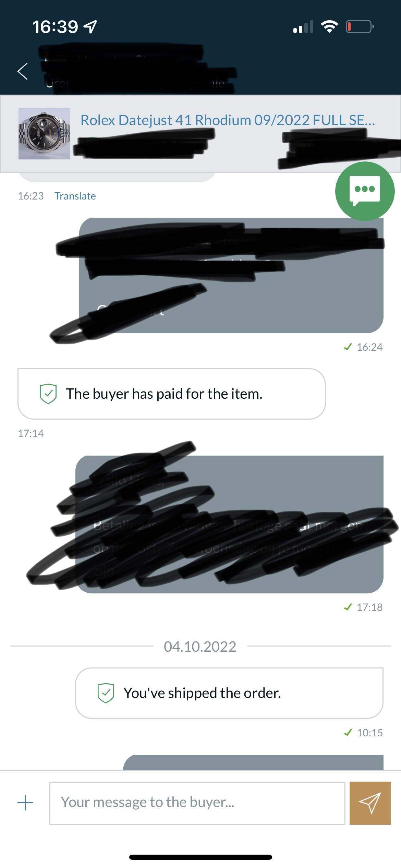This screenshot has width=401, height=868.
Task: Tap shield icon beside shipped order notice
Action: (106, 693)
